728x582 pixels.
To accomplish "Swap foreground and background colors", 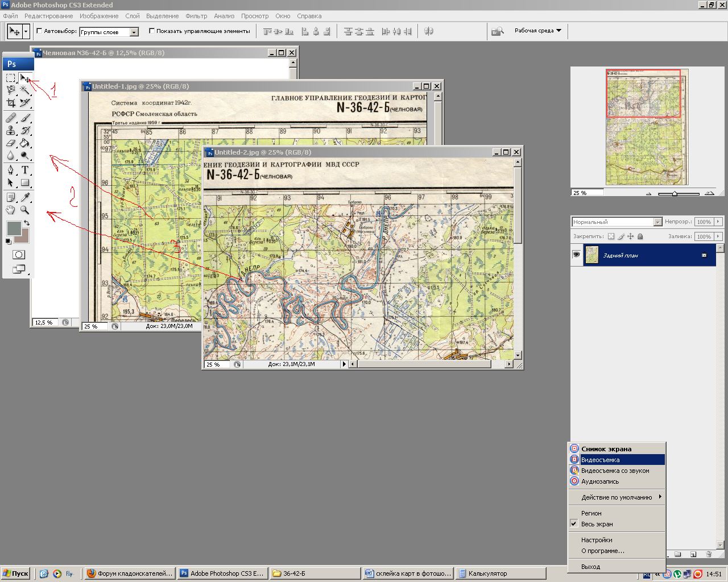I will [26, 223].
